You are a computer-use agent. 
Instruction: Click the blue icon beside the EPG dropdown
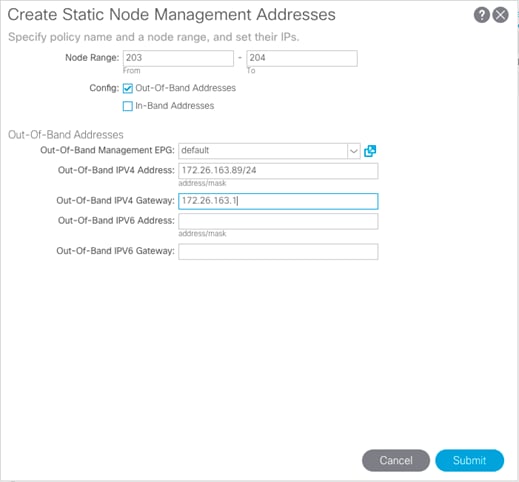pyautogui.click(x=370, y=151)
